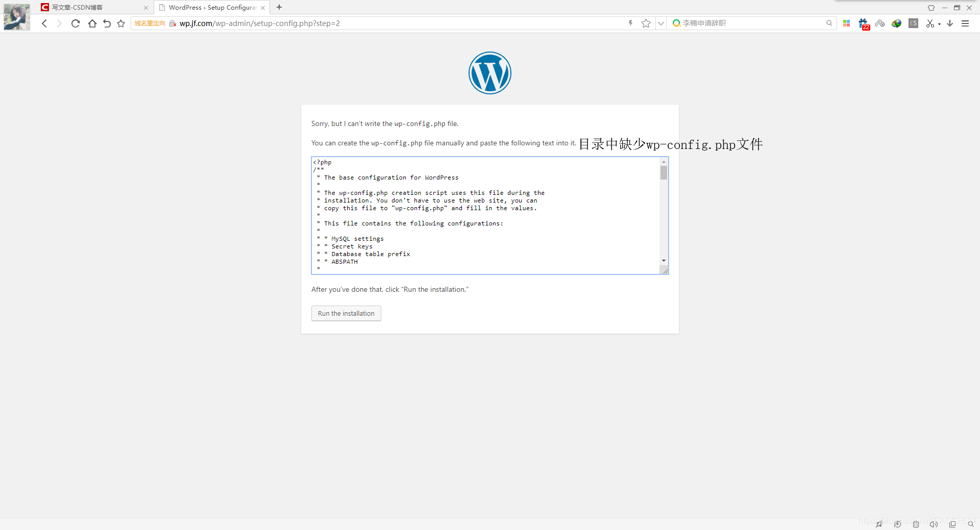Click the 'MySQL settings' line in the code
980x530 pixels.
tap(357, 239)
